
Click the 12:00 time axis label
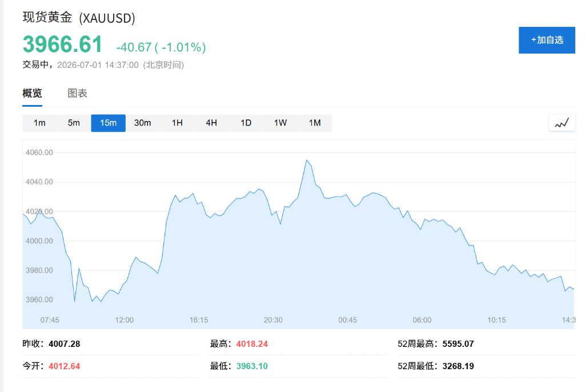pos(124,320)
